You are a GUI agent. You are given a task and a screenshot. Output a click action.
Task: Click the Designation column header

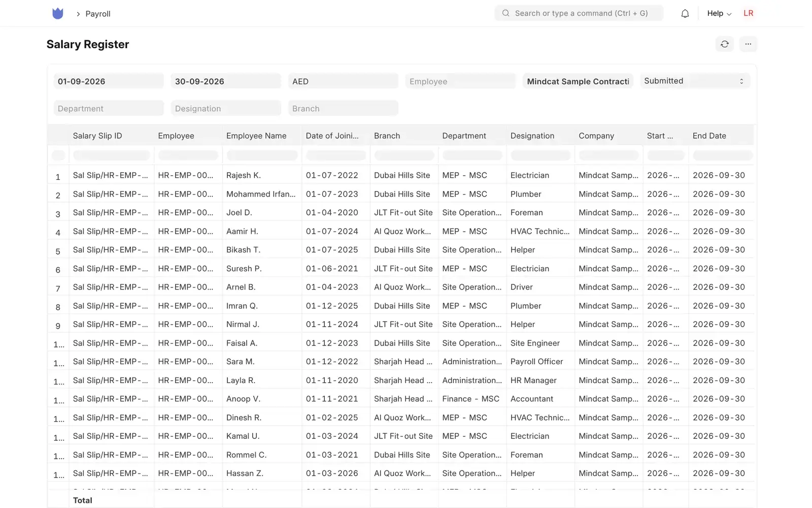coord(532,136)
